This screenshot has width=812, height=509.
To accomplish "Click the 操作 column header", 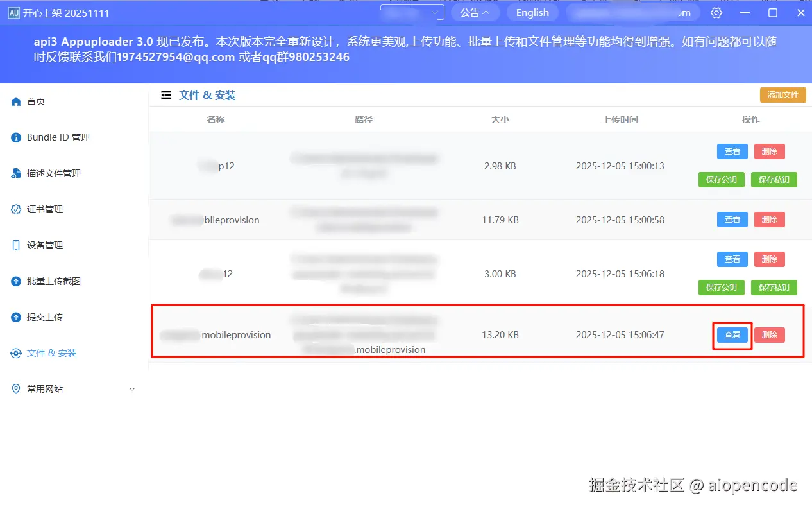I will (750, 119).
